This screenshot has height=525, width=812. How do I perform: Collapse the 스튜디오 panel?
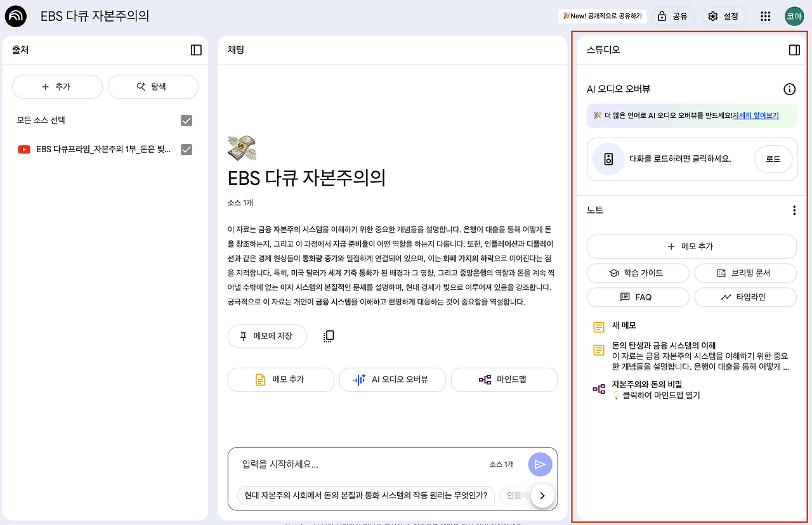click(x=794, y=49)
